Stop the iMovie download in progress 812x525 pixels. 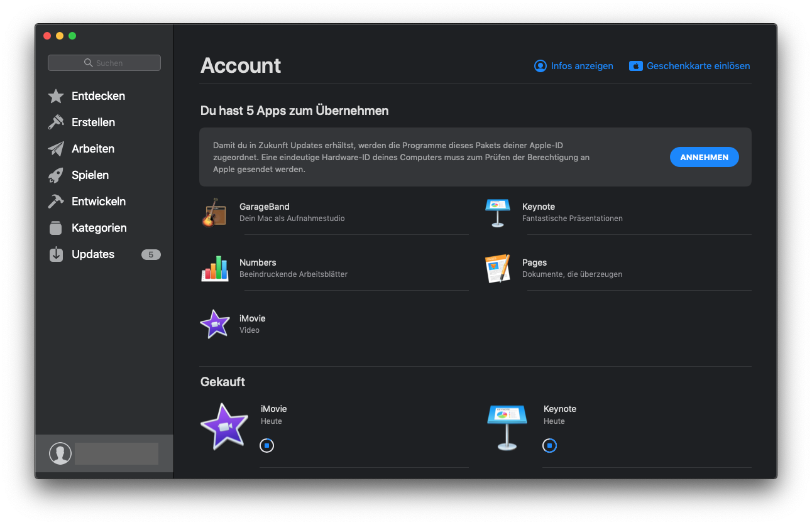pos(266,446)
